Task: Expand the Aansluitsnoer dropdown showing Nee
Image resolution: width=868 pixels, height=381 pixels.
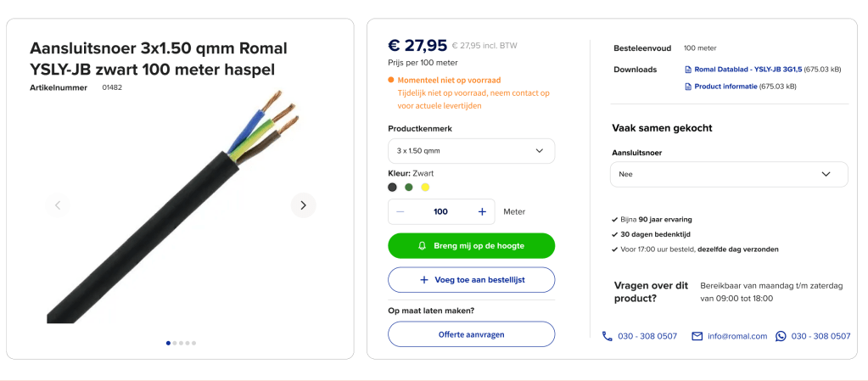Action: click(x=728, y=174)
